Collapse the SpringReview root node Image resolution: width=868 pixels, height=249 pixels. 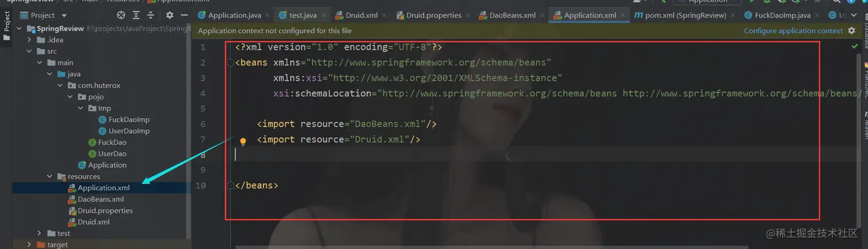click(x=19, y=28)
